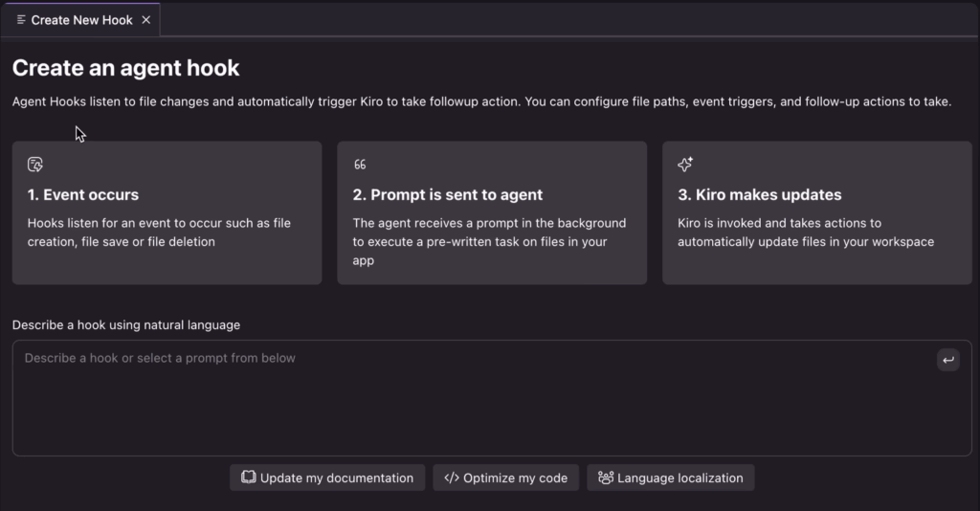Screen dimensions: 980x511
Task: Click the code brackets icon on Optimize my code
Action: point(452,478)
